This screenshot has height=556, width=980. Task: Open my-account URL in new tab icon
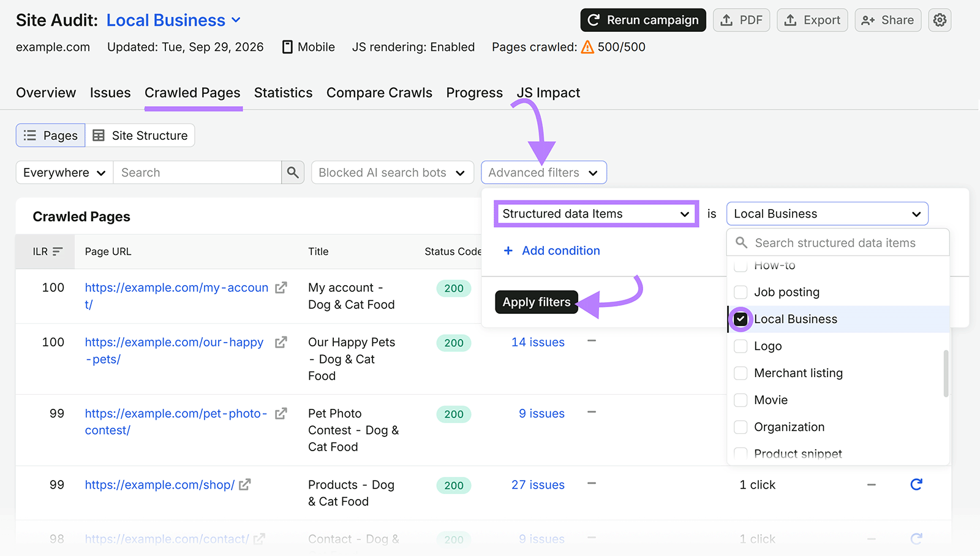pyautogui.click(x=281, y=288)
